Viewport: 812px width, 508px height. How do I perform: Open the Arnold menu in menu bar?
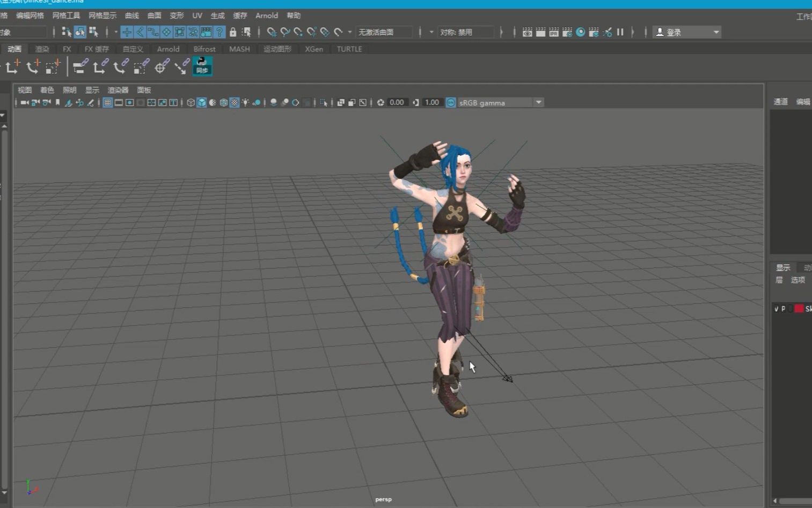pyautogui.click(x=267, y=16)
